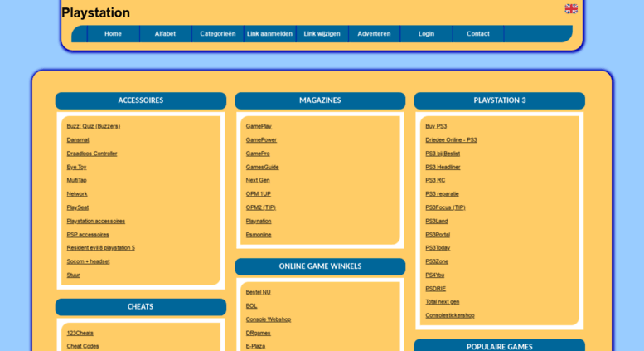Follow the Network link under Accessoires
The image size is (644, 351).
pyautogui.click(x=77, y=193)
